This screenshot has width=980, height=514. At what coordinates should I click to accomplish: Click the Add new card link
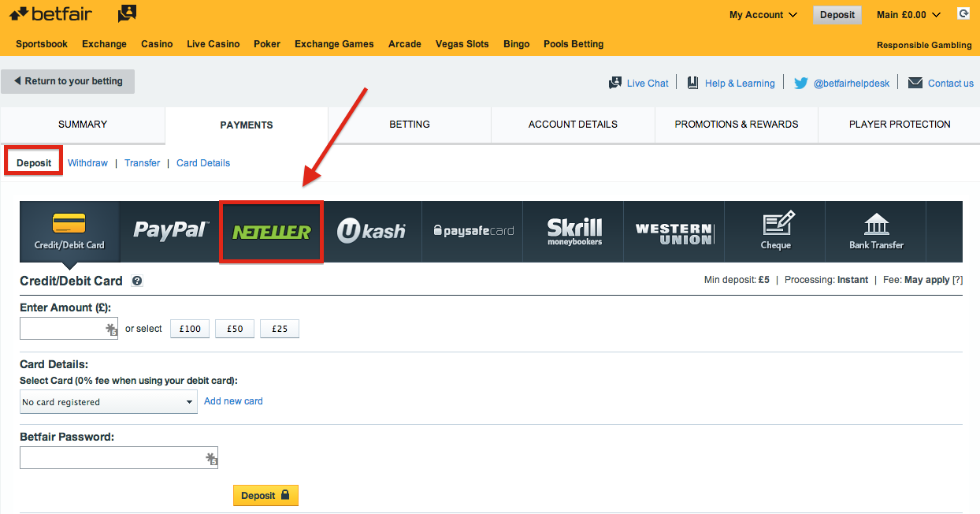pyautogui.click(x=233, y=401)
